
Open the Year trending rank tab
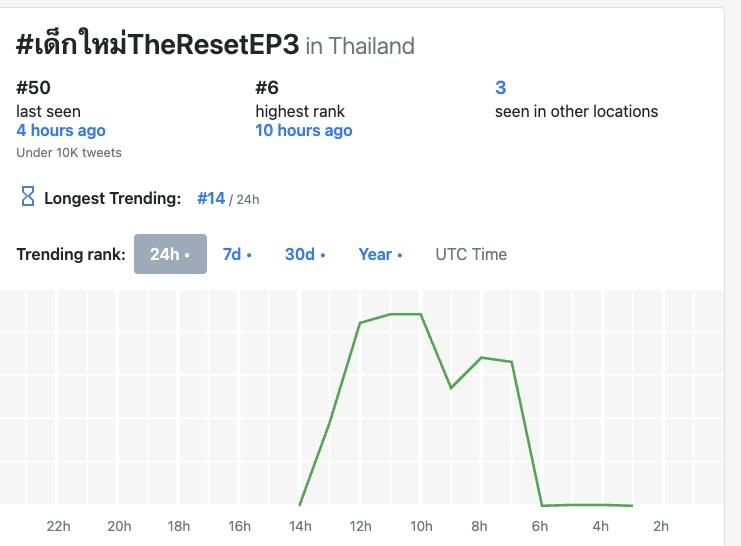point(380,254)
